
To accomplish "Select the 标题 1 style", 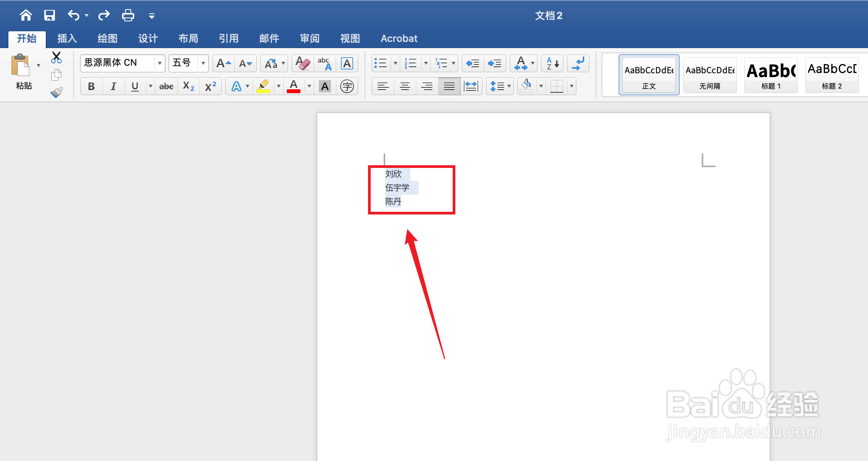I will pyautogui.click(x=771, y=75).
